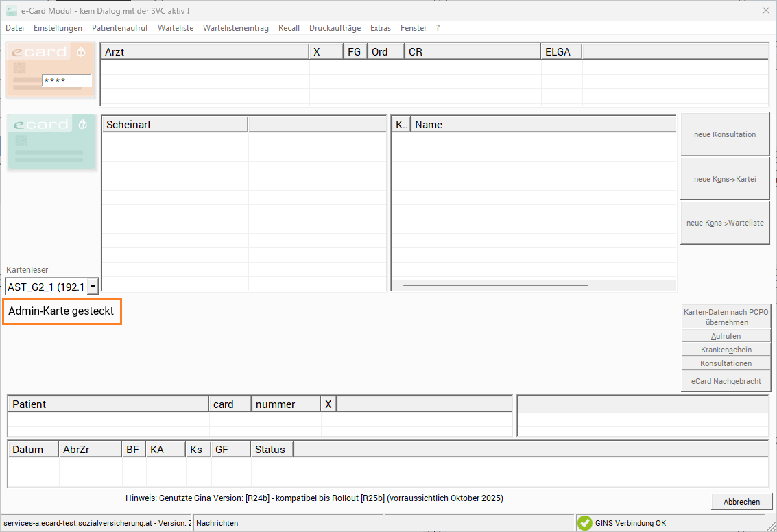The width and height of the screenshot is (777, 532).
Task: Click the Abbrechen button
Action: click(x=741, y=502)
